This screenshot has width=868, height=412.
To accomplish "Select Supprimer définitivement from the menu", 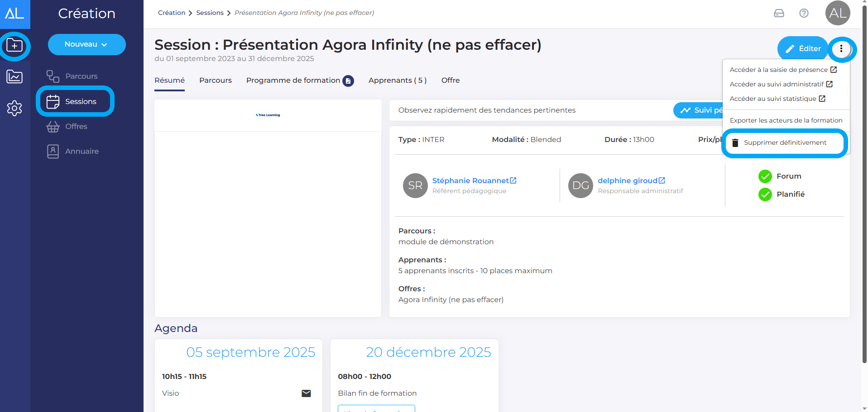I will coord(785,143).
